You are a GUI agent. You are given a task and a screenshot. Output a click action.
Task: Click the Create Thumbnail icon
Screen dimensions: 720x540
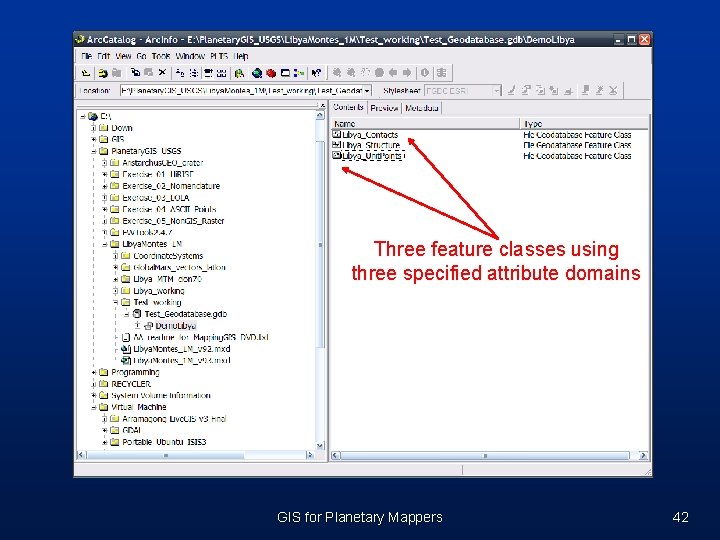[442, 73]
